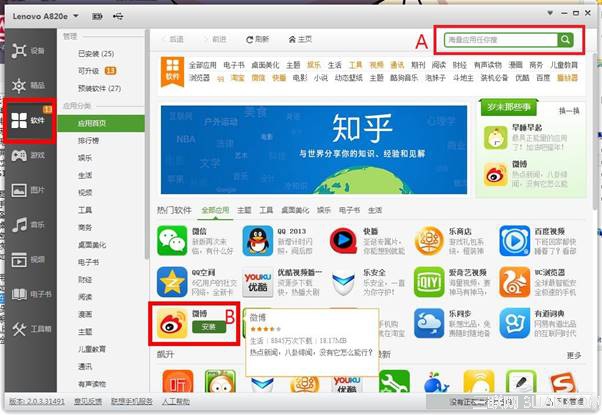Click the 更多 (More) link
The image size is (602, 415).
(x=574, y=355)
